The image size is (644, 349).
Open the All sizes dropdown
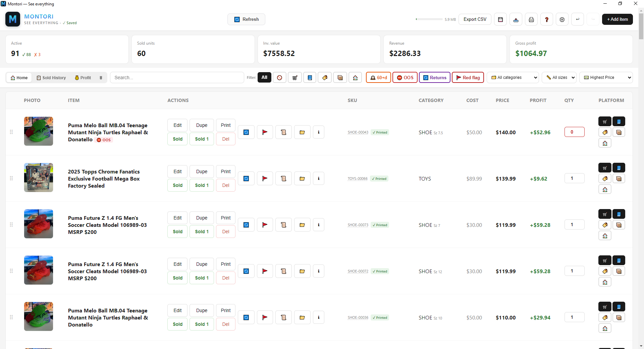[559, 78]
